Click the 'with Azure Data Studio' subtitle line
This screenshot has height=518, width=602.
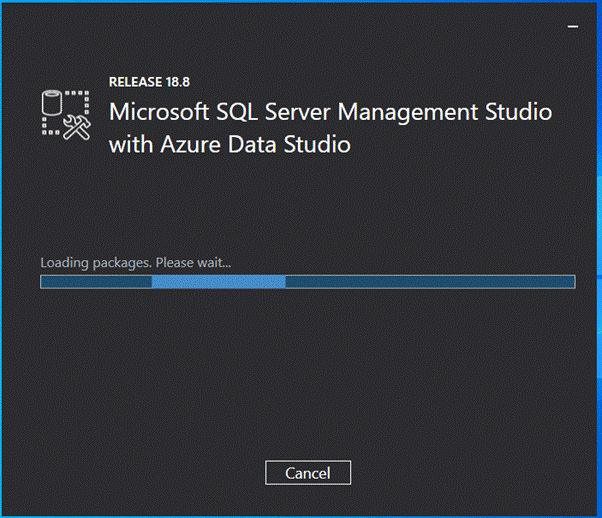pos(230,144)
